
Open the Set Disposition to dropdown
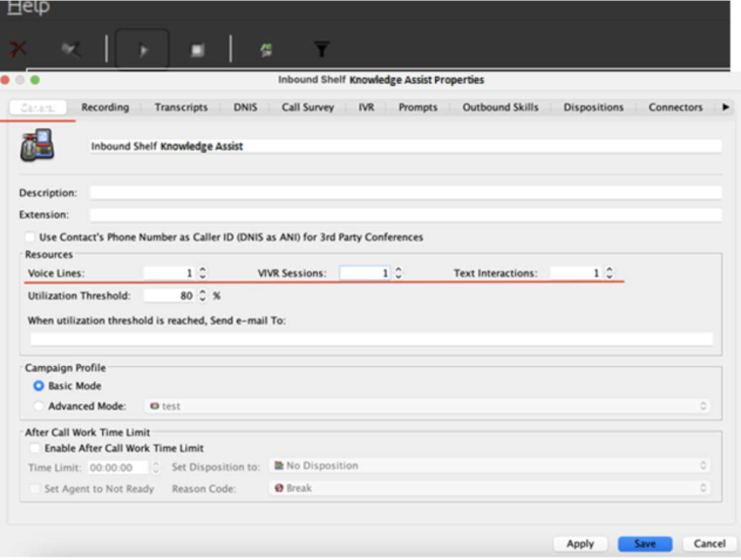click(489, 466)
